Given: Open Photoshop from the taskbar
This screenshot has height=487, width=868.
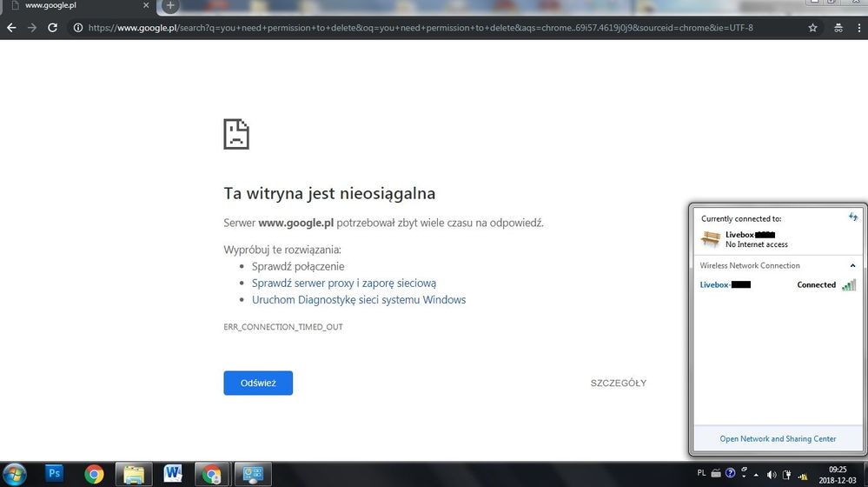Looking at the screenshot, I should click(x=54, y=474).
